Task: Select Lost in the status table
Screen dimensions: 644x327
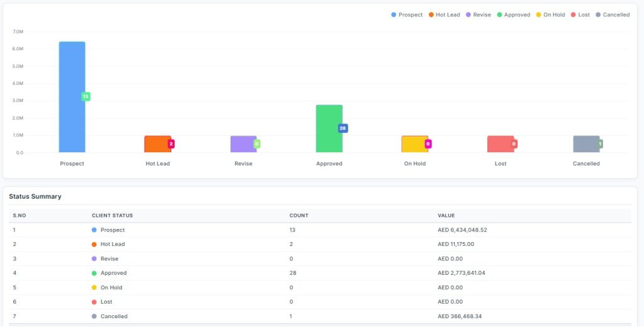Action: coord(106,301)
